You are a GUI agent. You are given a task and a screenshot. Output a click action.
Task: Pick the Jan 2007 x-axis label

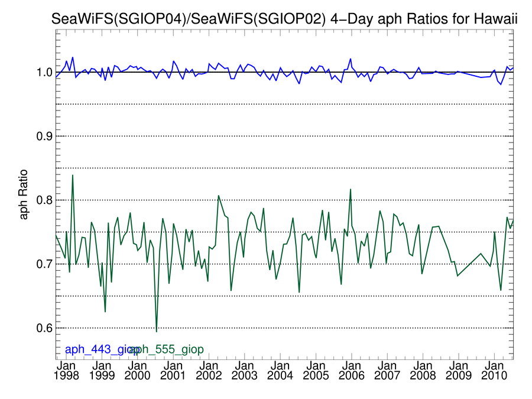387,371
